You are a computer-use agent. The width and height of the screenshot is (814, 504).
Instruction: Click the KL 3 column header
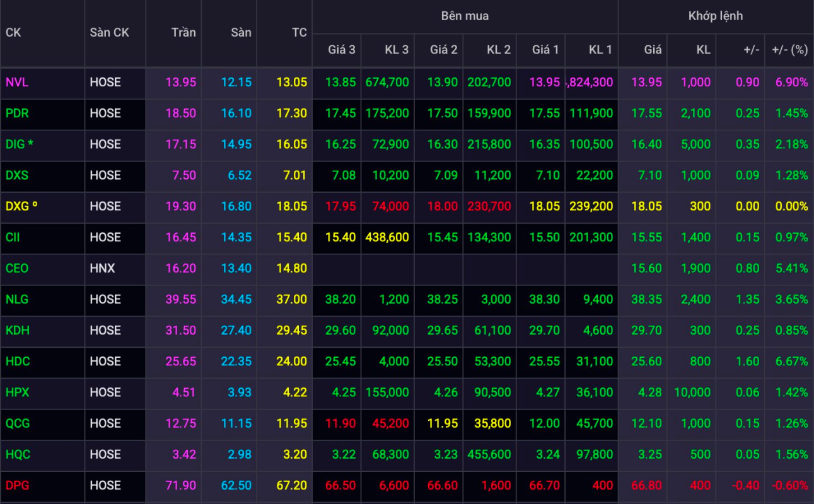397,50
